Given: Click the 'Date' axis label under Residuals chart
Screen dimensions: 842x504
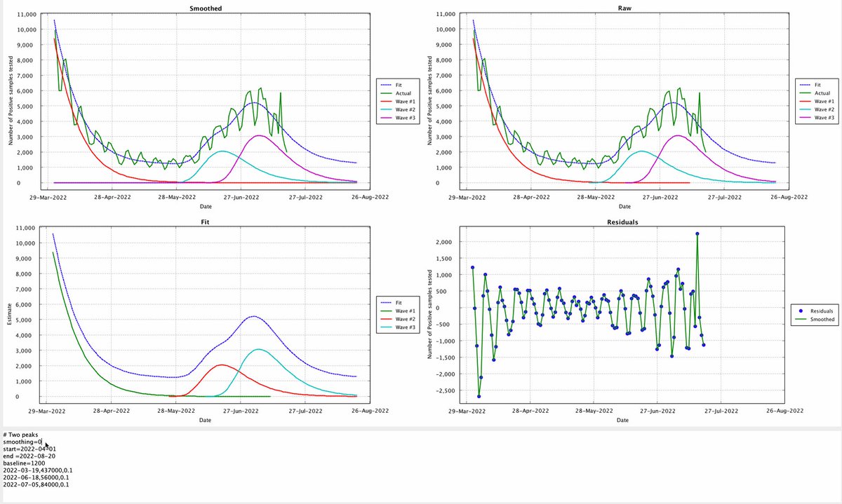Looking at the screenshot, I should 623,420.
